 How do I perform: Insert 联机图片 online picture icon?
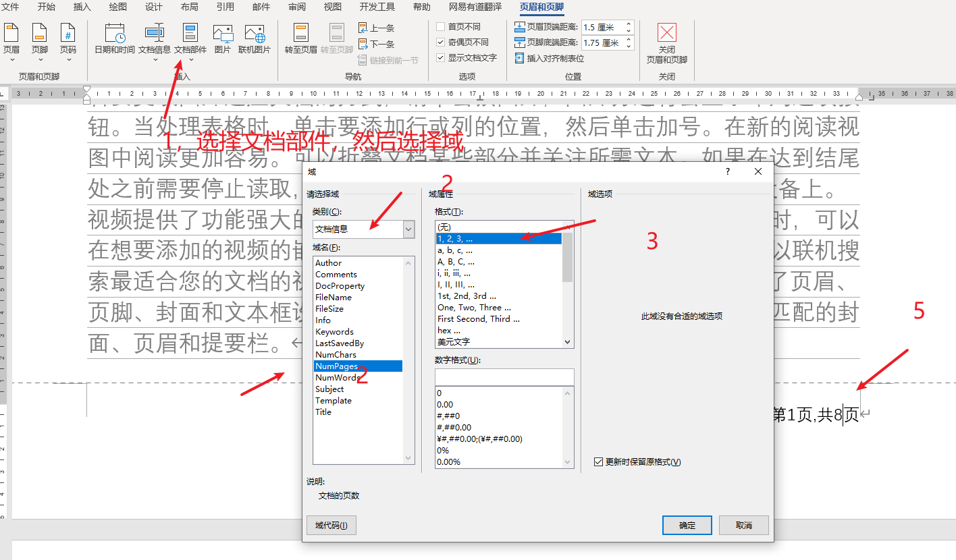(x=255, y=32)
